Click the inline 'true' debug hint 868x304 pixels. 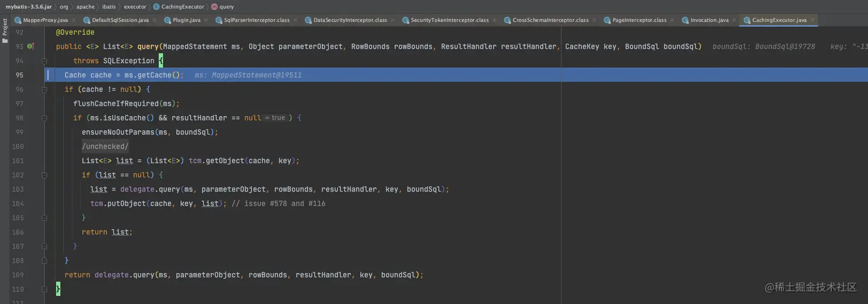click(x=276, y=118)
